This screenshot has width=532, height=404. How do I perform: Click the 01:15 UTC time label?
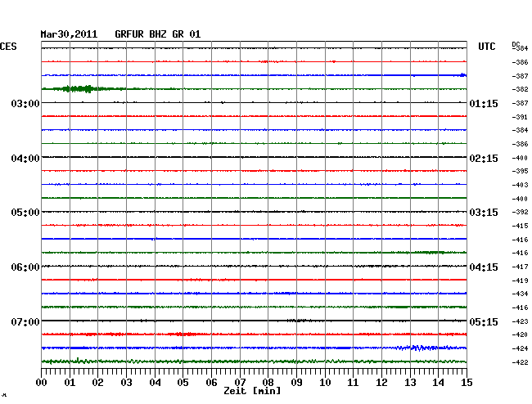point(484,103)
